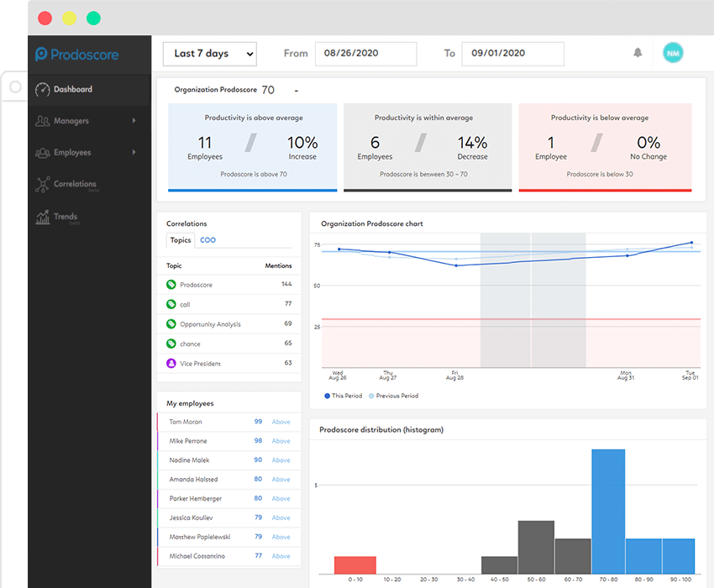Click the gray 60-70 histogram bar
Image resolution: width=714 pixels, height=588 pixels.
(x=573, y=556)
